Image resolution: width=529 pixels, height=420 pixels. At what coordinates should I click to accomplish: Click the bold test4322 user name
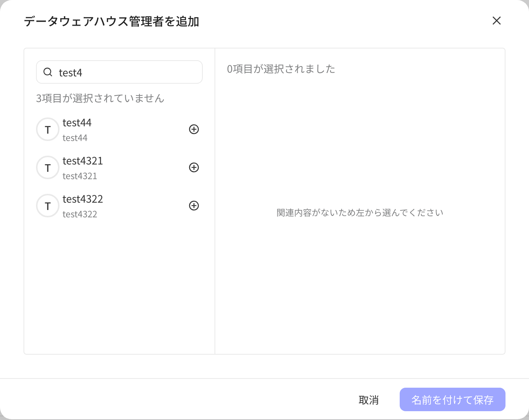[83, 199]
